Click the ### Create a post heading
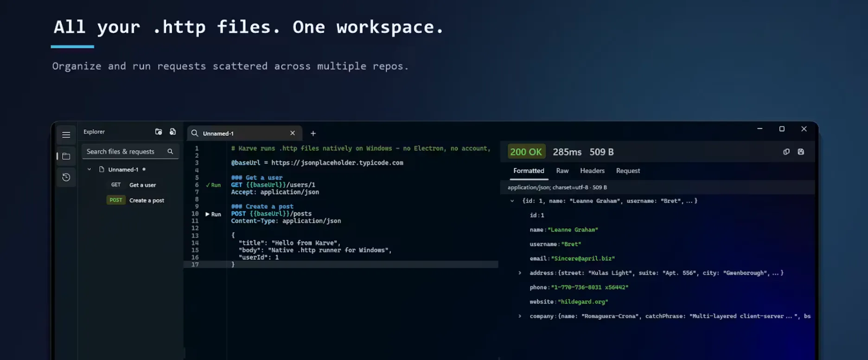 pos(262,206)
